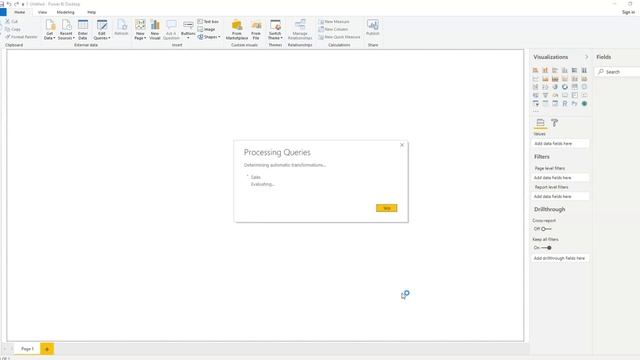Click Format Painter
Viewport: 640px width, 360px height.
click(x=21, y=37)
